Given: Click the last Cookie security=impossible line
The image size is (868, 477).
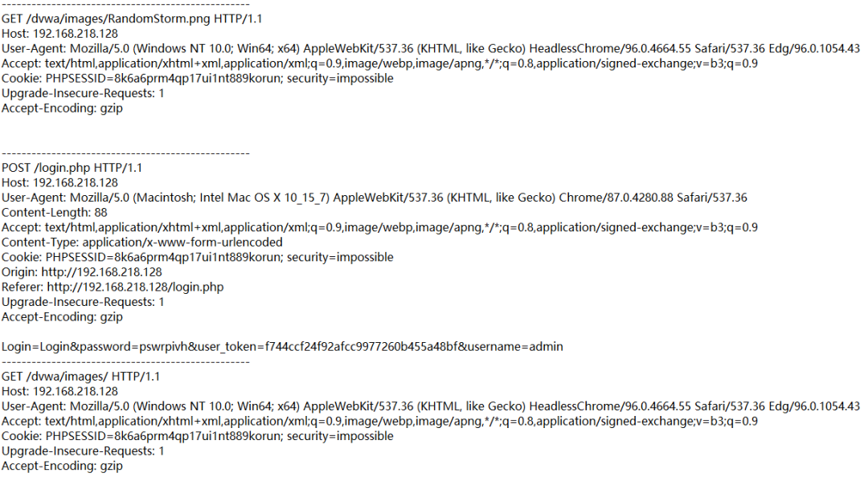Looking at the screenshot, I should tap(198, 437).
